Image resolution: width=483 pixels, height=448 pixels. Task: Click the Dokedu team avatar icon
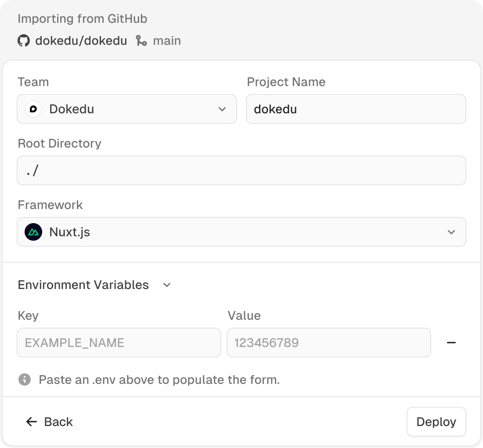(x=34, y=109)
